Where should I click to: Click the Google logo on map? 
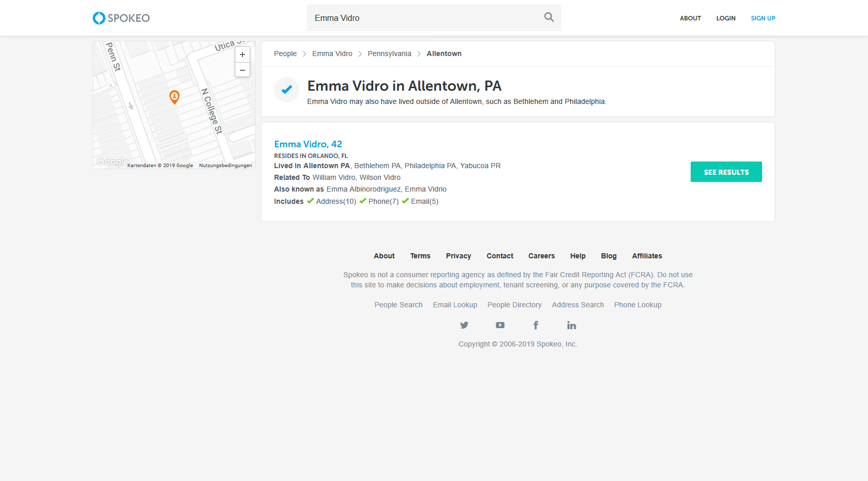pos(112,162)
